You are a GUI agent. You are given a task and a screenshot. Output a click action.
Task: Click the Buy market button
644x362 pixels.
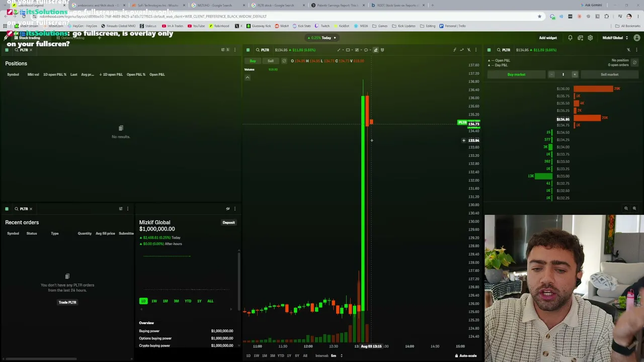tap(516, 74)
